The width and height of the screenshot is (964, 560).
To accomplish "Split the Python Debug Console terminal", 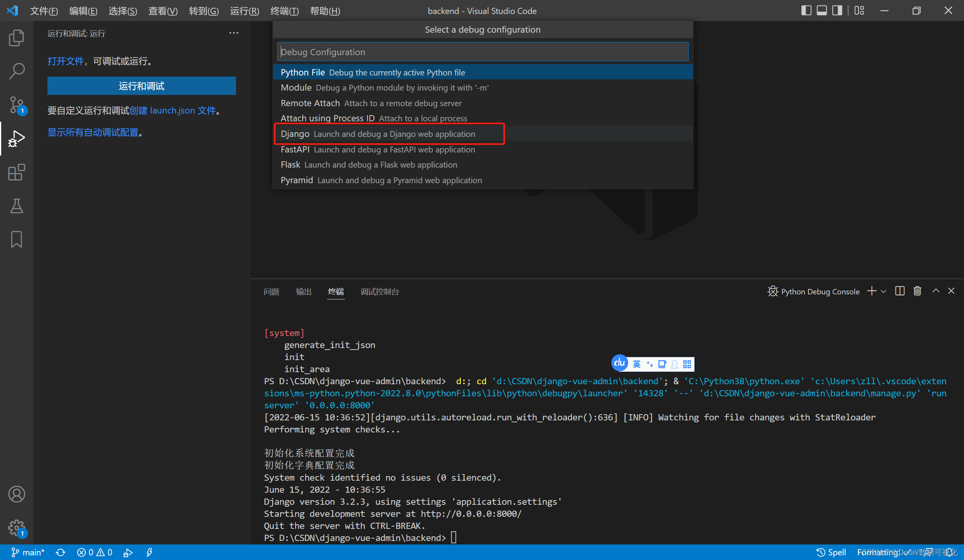I will [x=900, y=291].
